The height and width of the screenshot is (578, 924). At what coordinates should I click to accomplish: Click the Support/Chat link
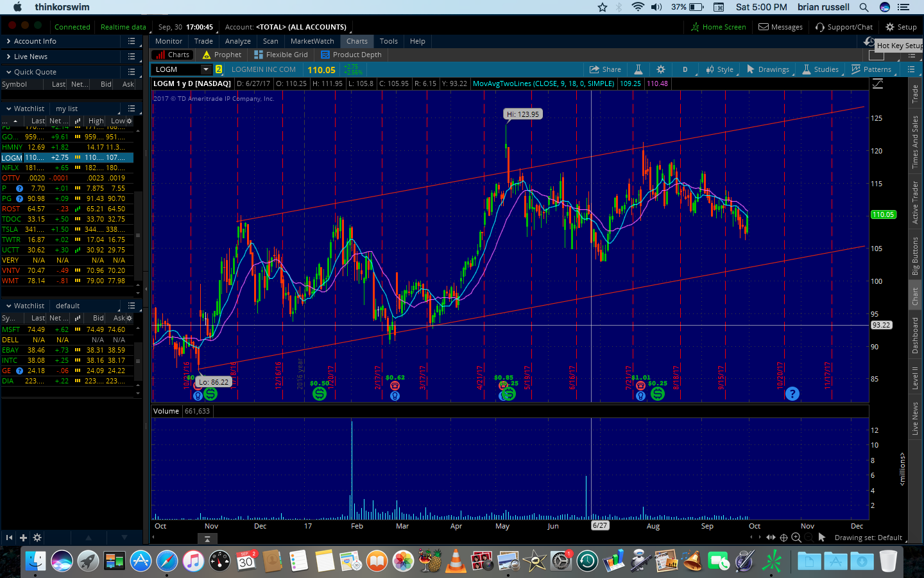[844, 27]
